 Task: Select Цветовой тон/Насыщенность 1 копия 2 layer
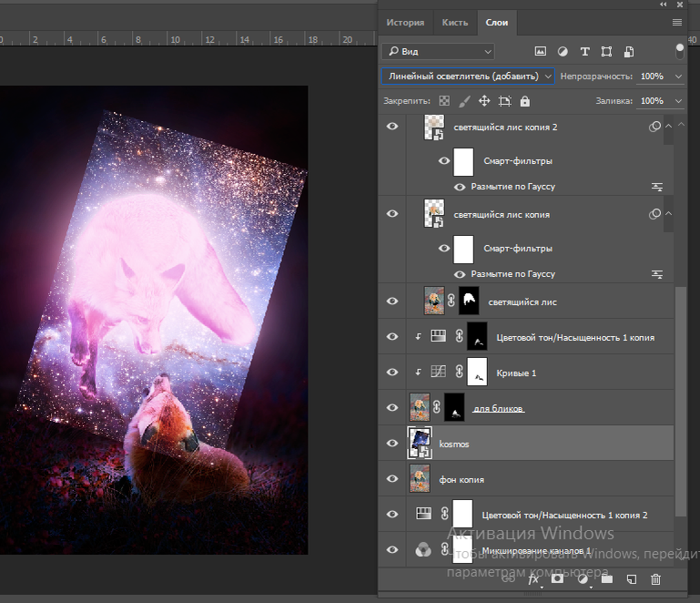564,515
